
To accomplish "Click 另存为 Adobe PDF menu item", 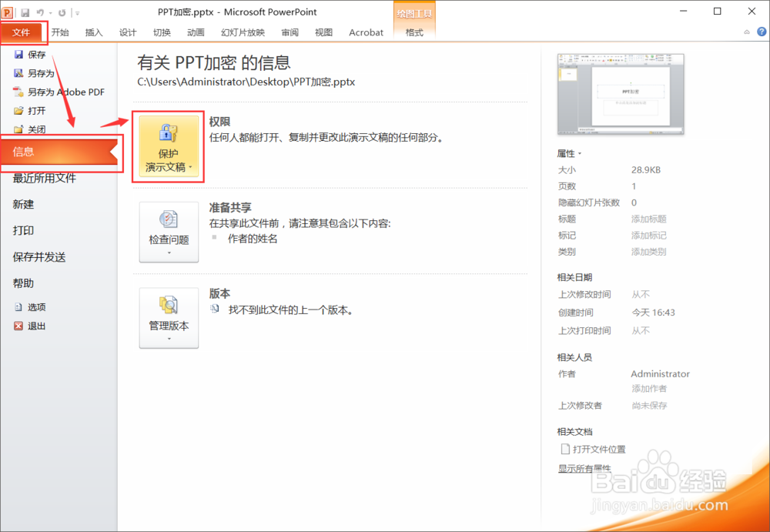I will pos(59,92).
